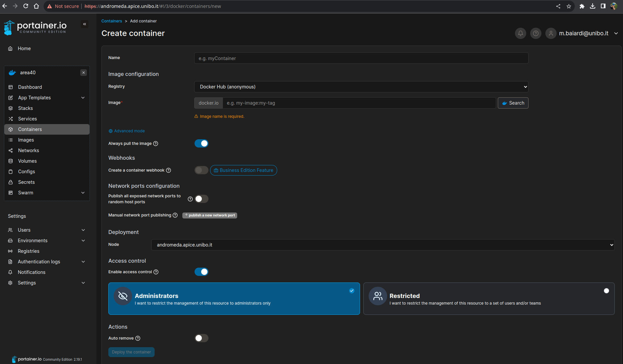
Task: Disable the Always pull the image toggle
Action: click(x=201, y=144)
